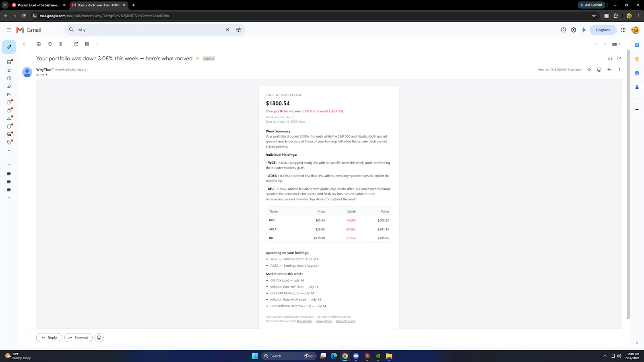Open the Forums chat icon in the sidebar
The height and width of the screenshot is (362, 644).
coord(9,134)
